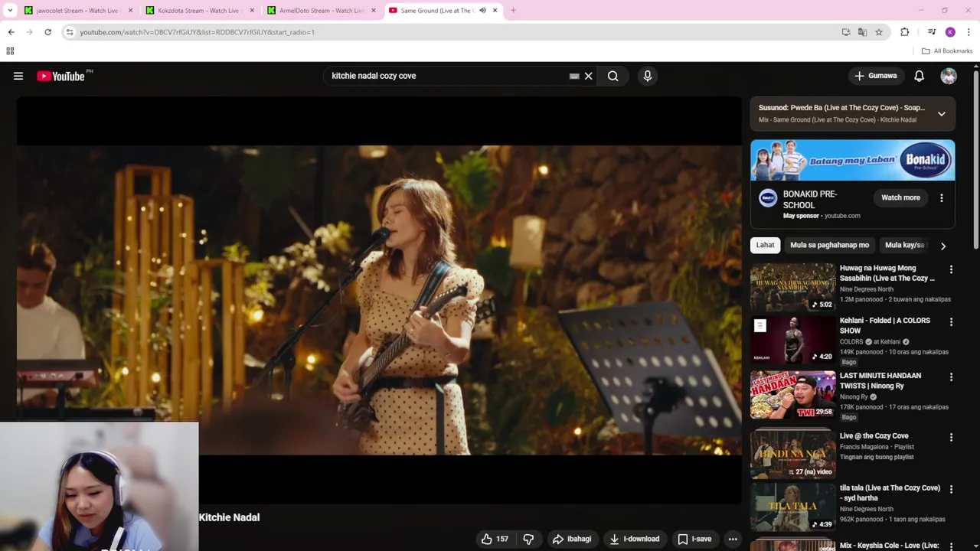Viewport: 980px width, 551px height.
Task: Open Kehlani Folded COLORS SHOW thumbnail
Action: coord(793,340)
